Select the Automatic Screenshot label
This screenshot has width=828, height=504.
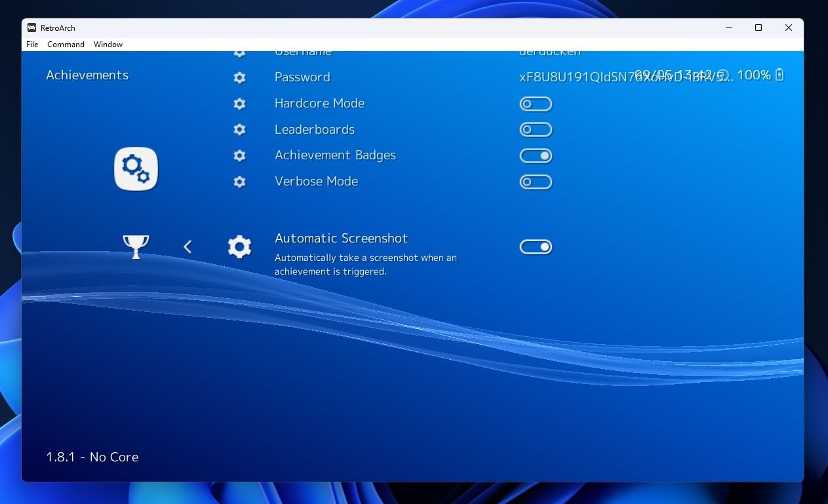point(341,238)
